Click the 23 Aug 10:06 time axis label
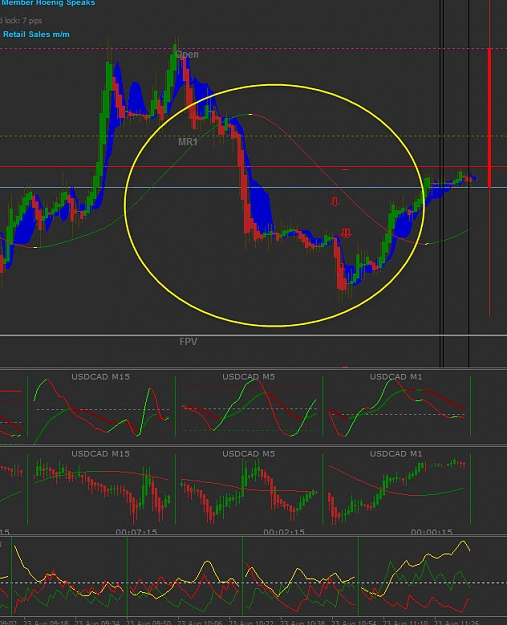The image size is (507, 625). [200, 622]
